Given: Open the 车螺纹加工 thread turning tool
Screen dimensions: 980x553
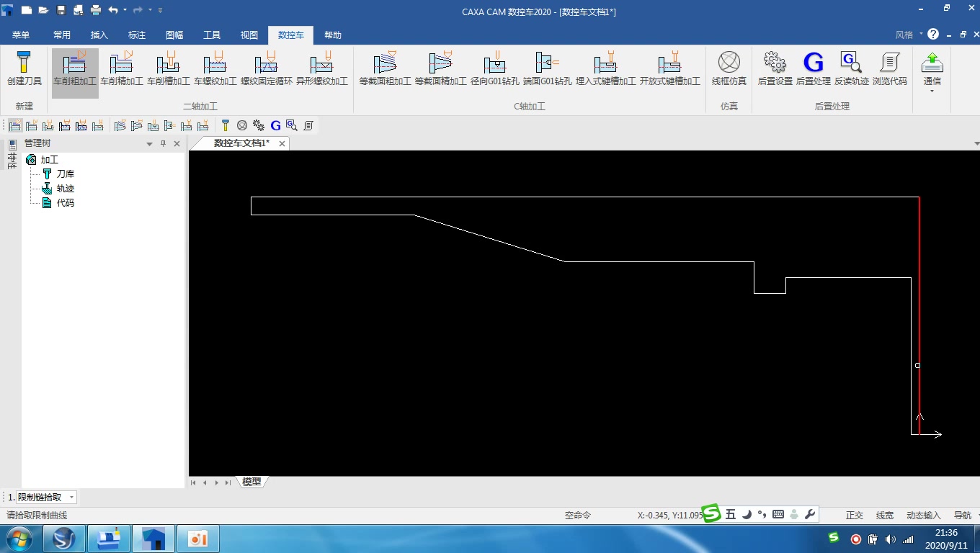Looking at the screenshot, I should click(x=215, y=70).
